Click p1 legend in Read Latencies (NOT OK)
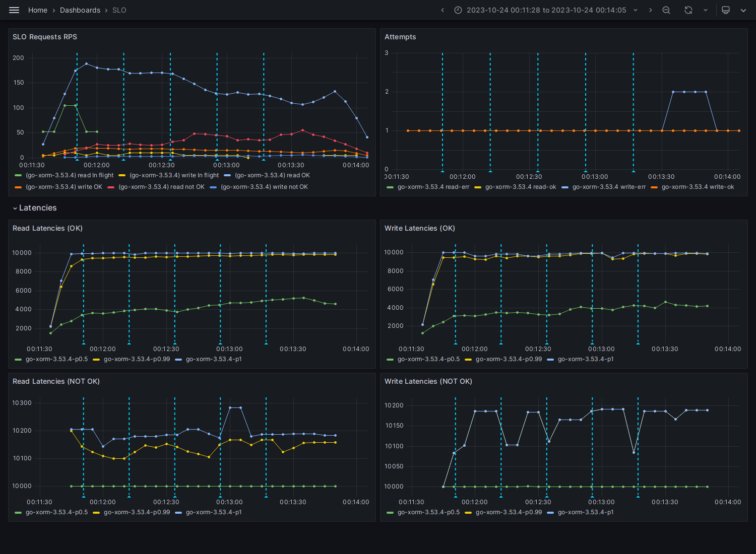 tap(214, 512)
